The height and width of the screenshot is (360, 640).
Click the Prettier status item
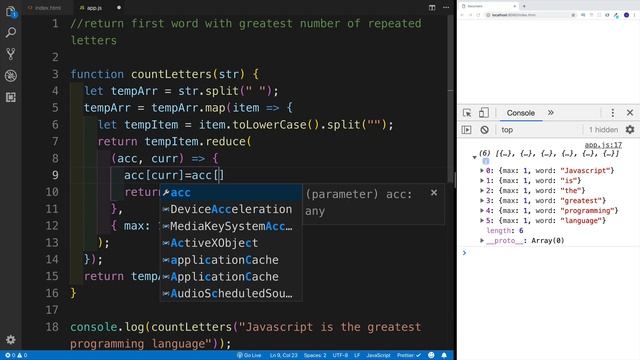[409, 355]
